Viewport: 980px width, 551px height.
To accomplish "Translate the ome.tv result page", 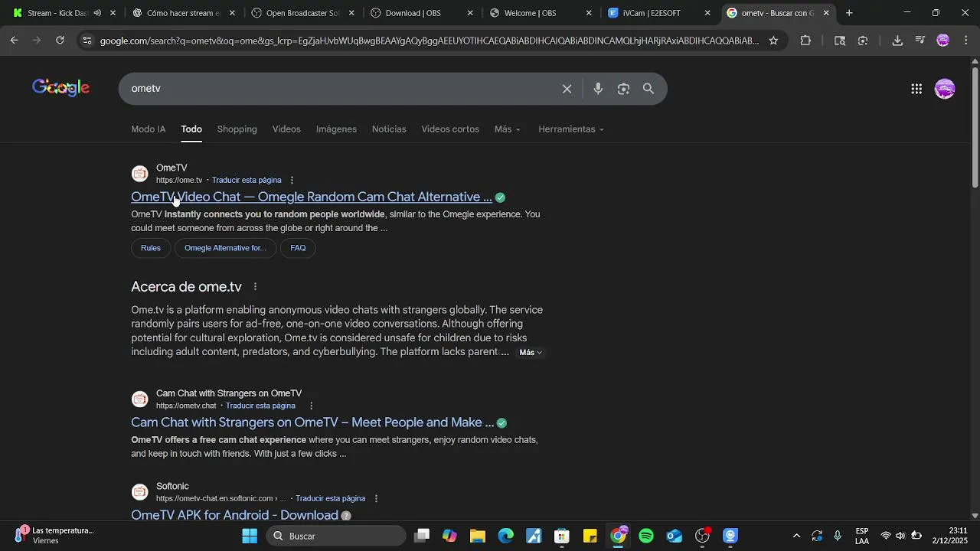I will pos(247,181).
